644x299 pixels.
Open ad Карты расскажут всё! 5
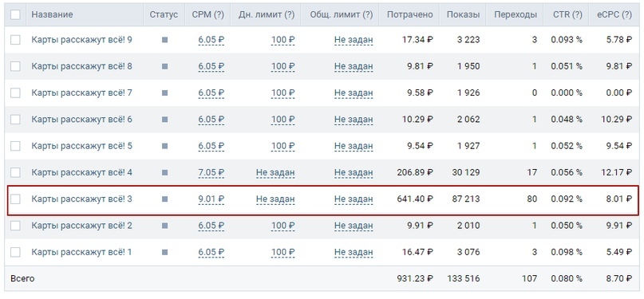81,146
